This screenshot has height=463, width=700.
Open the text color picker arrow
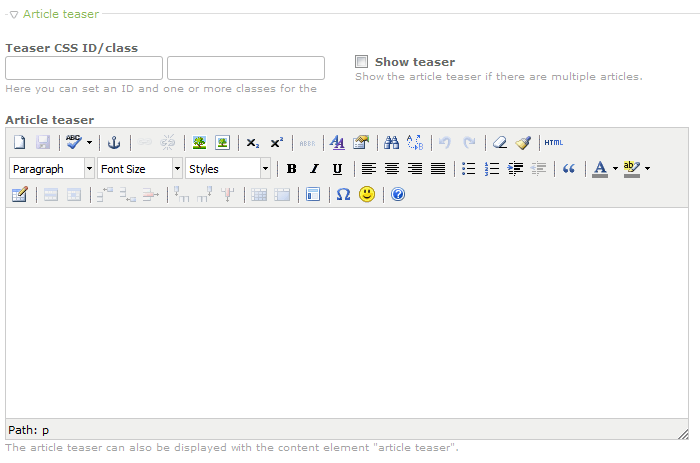tap(615, 169)
